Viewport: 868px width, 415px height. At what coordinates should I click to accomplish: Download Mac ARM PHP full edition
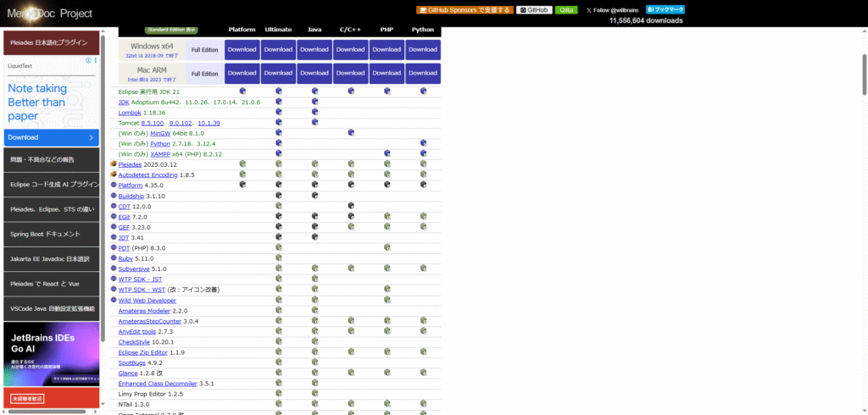[387, 73]
